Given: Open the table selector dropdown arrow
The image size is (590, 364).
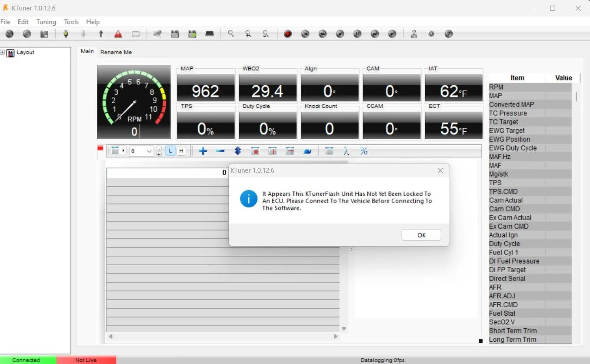Looking at the screenshot, I should pos(123,151).
